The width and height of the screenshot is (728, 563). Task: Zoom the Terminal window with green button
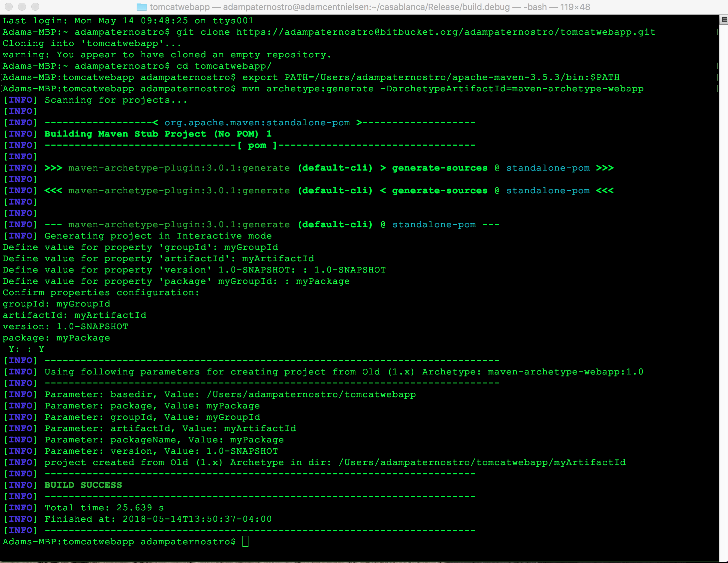(x=35, y=7)
